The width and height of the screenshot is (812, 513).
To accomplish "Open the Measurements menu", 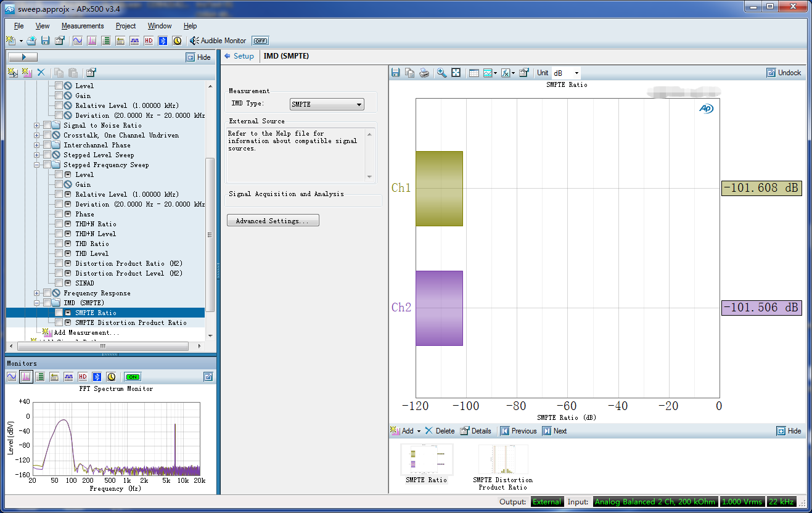I will [x=83, y=26].
